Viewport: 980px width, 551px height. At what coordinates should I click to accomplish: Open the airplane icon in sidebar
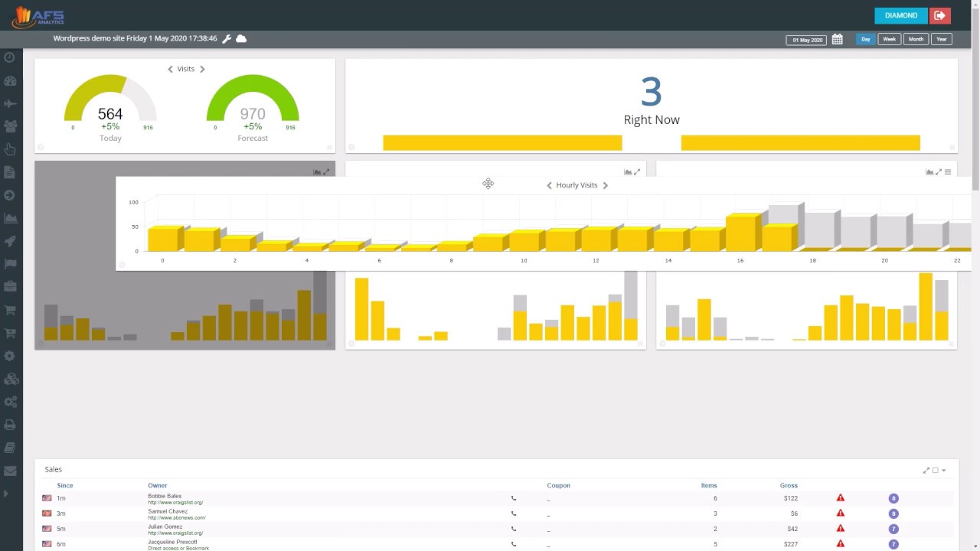[x=10, y=103]
